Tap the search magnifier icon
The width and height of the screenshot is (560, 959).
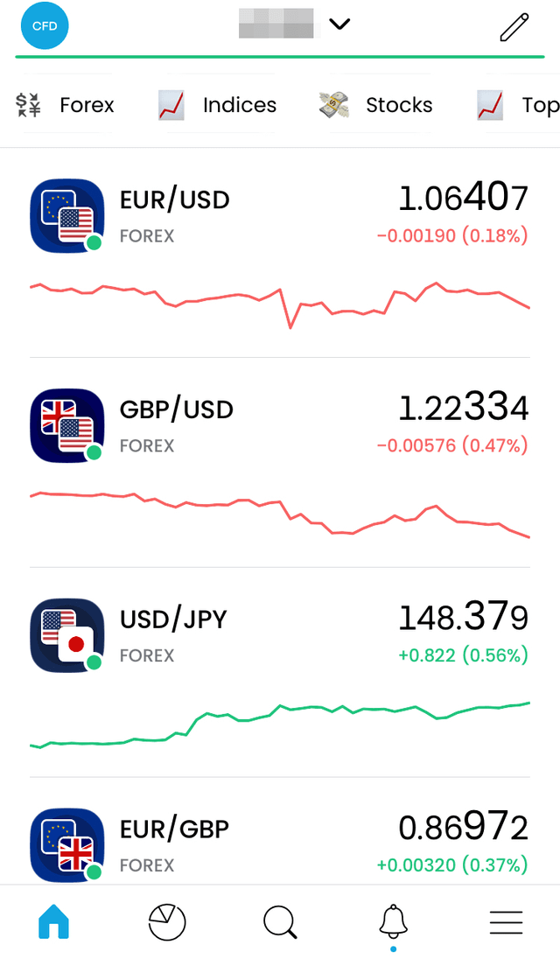pos(279,921)
